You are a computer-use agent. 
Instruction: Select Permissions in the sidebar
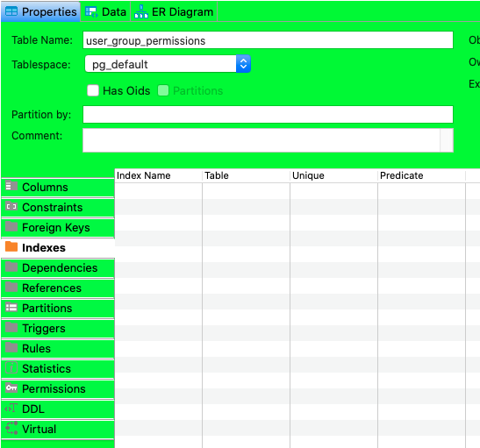click(58, 389)
